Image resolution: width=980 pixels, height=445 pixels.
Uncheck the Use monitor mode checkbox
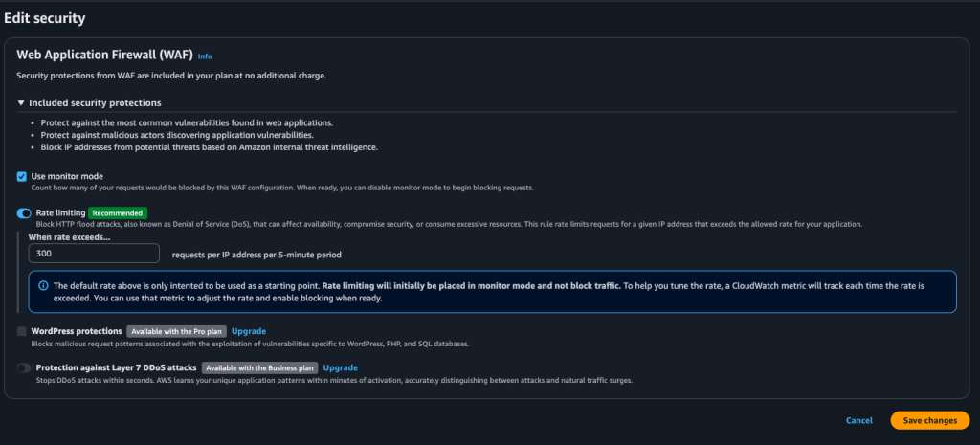pyautogui.click(x=22, y=176)
